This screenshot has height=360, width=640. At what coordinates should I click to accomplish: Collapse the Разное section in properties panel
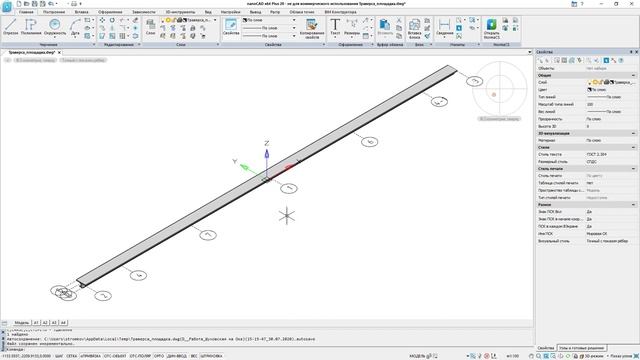633,204
